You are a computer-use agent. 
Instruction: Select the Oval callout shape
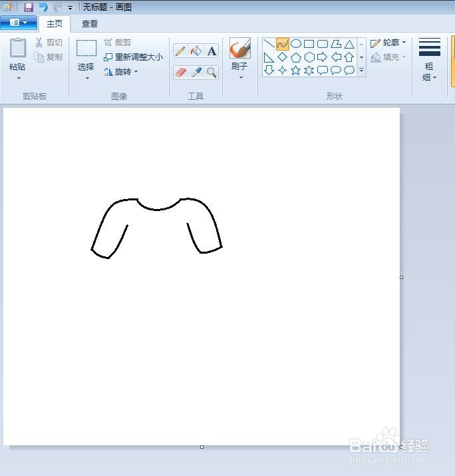pos(336,71)
